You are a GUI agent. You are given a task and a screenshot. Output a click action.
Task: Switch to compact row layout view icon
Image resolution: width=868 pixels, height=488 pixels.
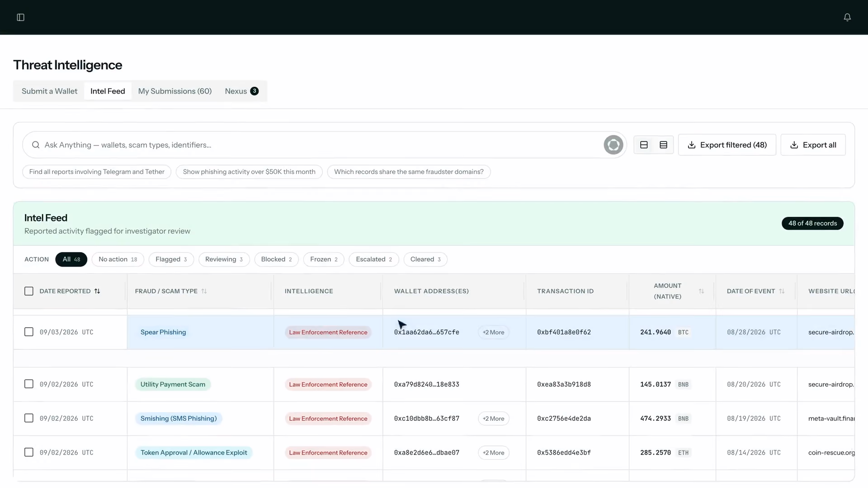click(644, 145)
